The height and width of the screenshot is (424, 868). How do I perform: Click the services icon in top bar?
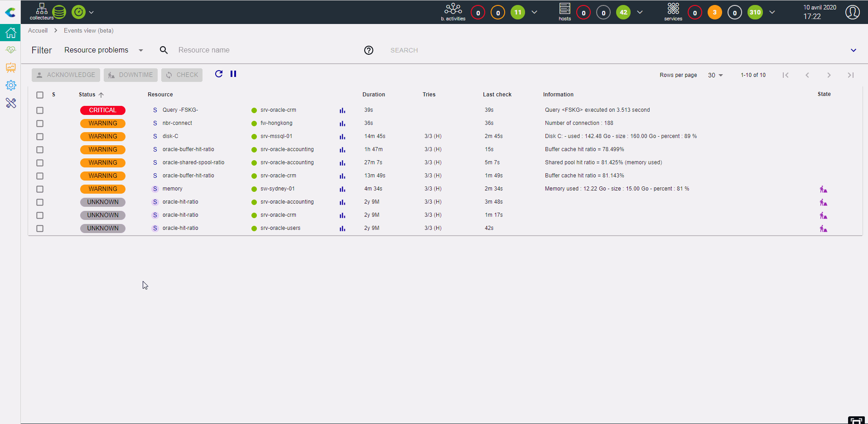673,12
